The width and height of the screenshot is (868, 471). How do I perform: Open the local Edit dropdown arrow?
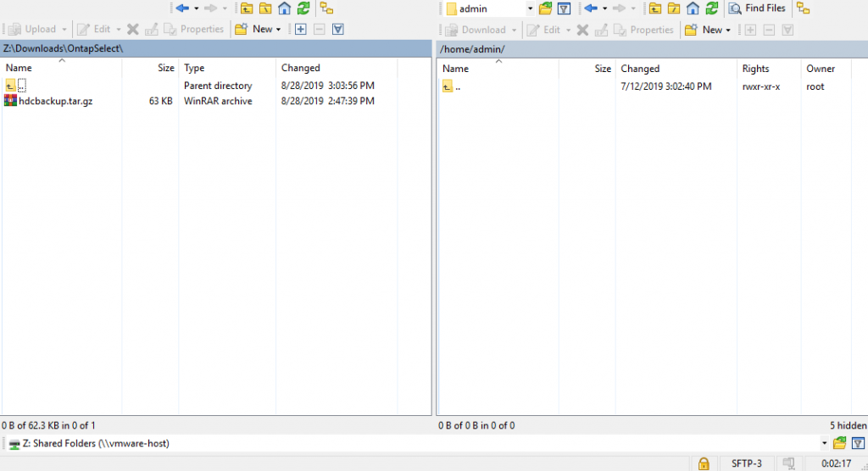[119, 30]
